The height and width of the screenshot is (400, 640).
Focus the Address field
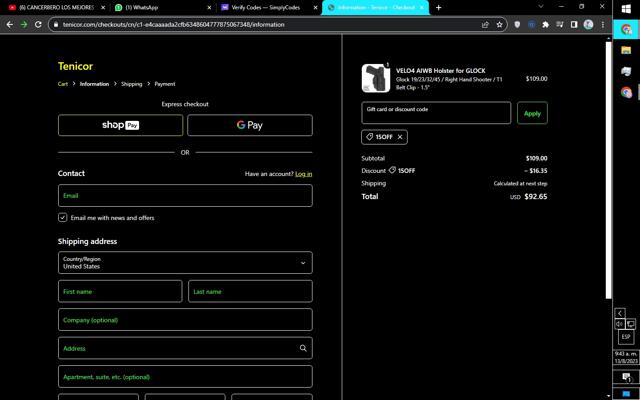185,348
